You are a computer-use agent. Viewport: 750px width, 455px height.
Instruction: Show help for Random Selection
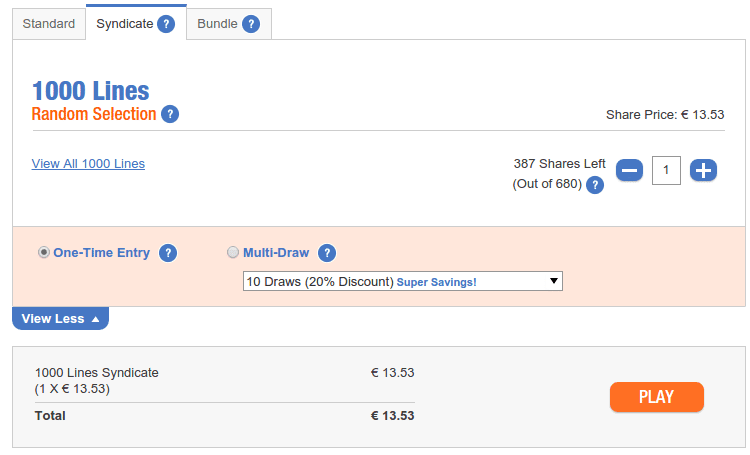point(170,114)
